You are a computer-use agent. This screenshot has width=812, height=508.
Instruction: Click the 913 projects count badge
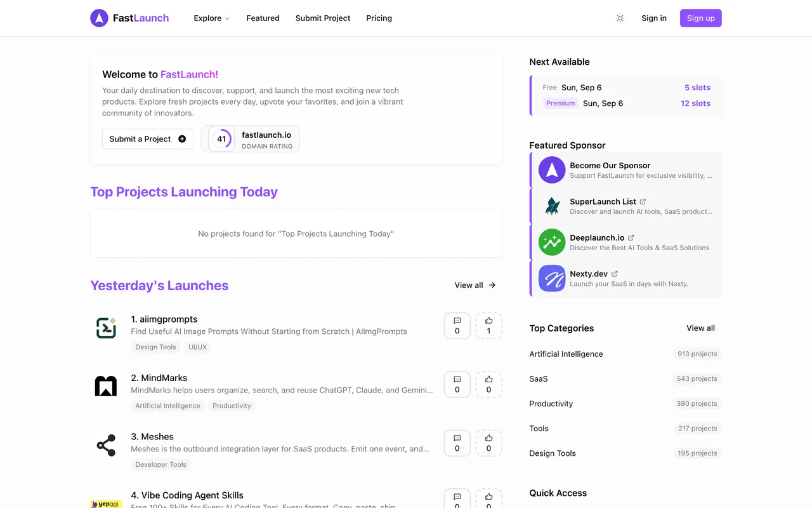point(697,354)
